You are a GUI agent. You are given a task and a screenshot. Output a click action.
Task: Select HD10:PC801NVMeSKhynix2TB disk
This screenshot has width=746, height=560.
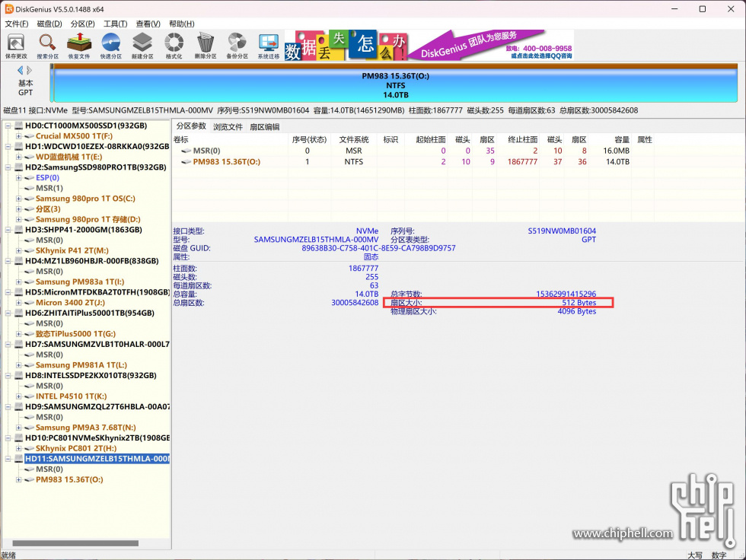[x=97, y=437]
